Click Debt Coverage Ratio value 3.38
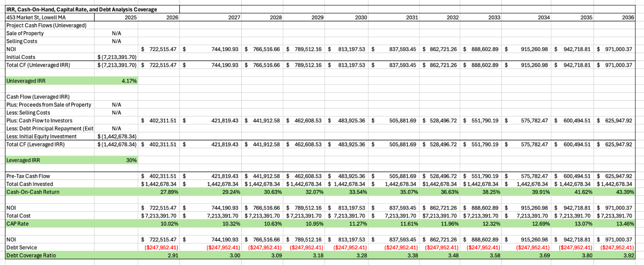Viewport: 644px width, 265px height. tap(394, 256)
